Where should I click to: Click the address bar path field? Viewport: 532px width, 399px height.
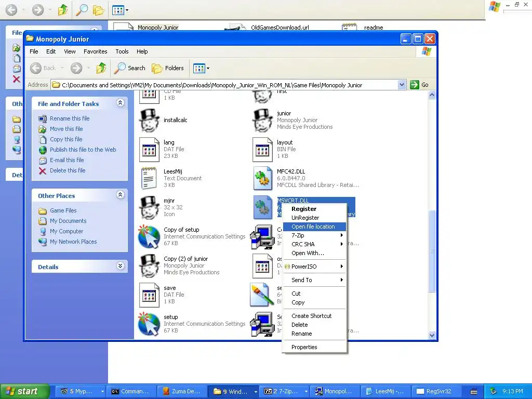click(x=224, y=85)
